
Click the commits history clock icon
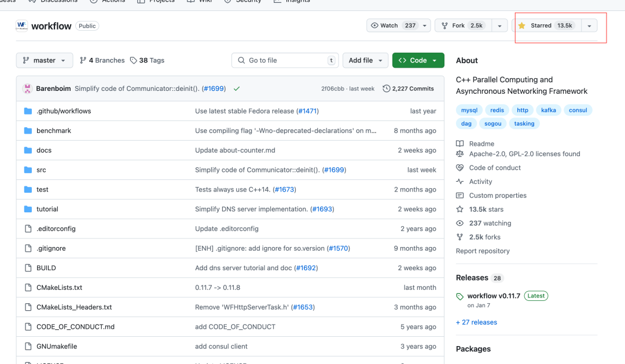pyautogui.click(x=386, y=89)
